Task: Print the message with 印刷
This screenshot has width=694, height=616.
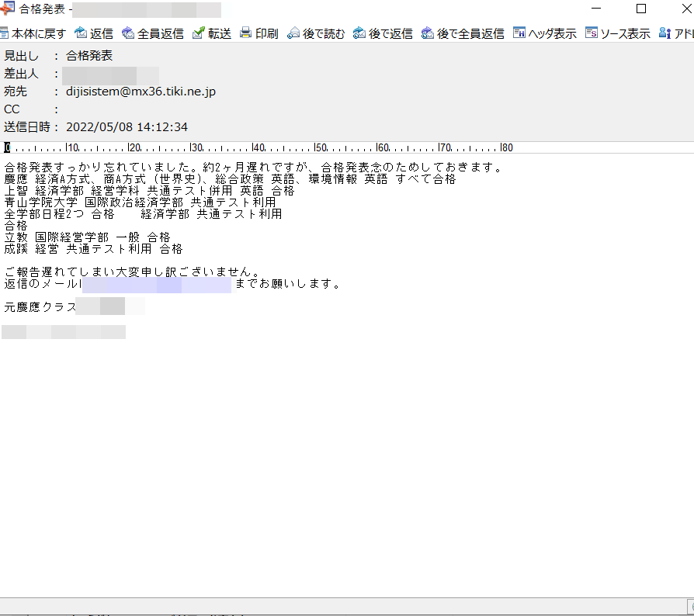Action: coord(266,33)
